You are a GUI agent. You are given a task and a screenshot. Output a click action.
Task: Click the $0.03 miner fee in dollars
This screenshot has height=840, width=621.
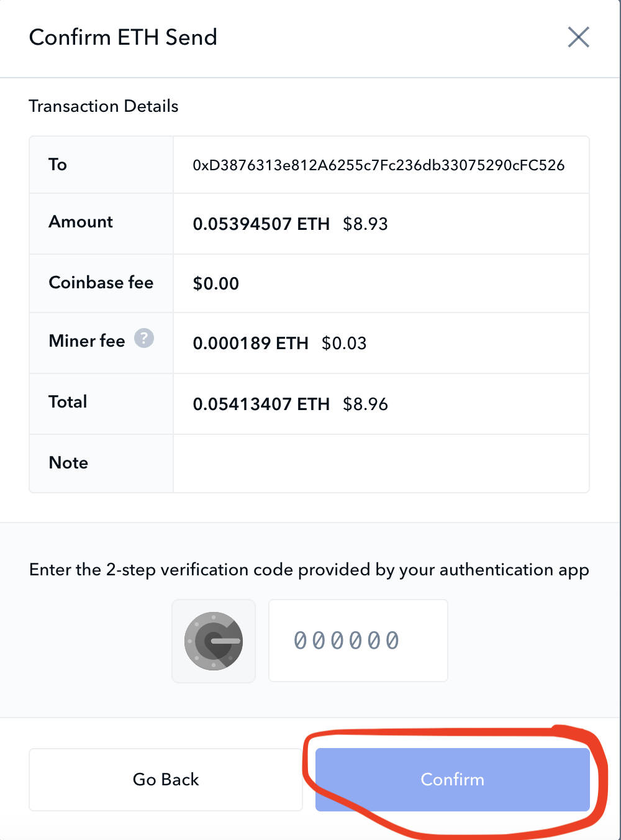pos(344,344)
